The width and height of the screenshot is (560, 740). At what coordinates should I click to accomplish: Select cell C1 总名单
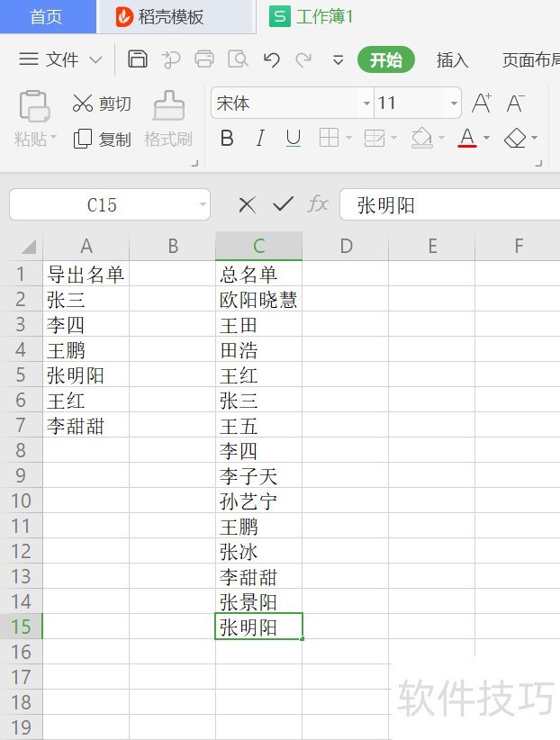[258, 274]
